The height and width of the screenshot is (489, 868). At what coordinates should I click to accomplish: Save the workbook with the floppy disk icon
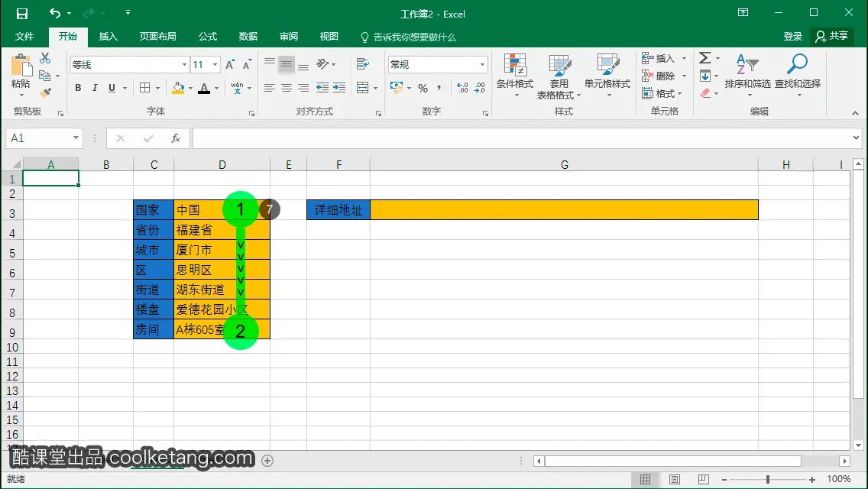[x=21, y=14]
